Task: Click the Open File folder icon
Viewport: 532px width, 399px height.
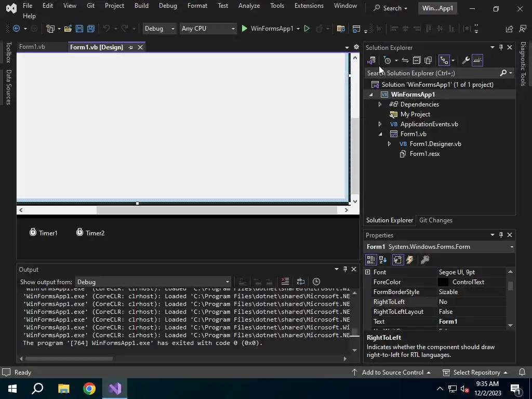Action: click(68, 29)
